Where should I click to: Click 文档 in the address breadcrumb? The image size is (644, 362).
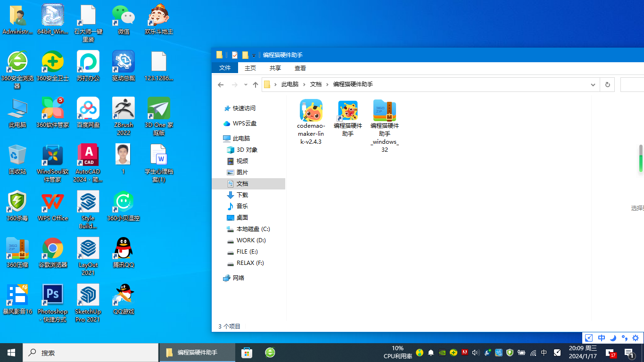(316, 84)
